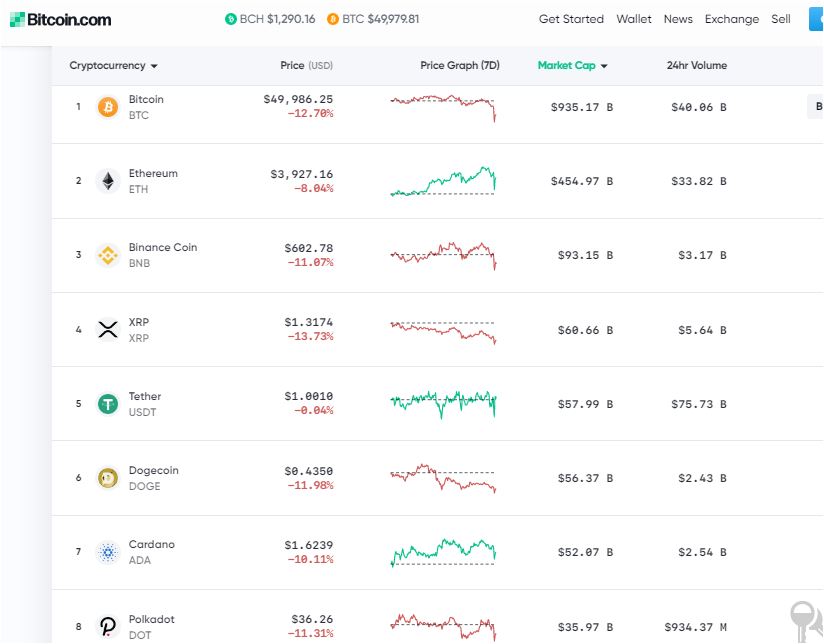Open the Bitcoin BTC coin name
This screenshot has height=644, width=824.
pyautogui.click(x=146, y=107)
